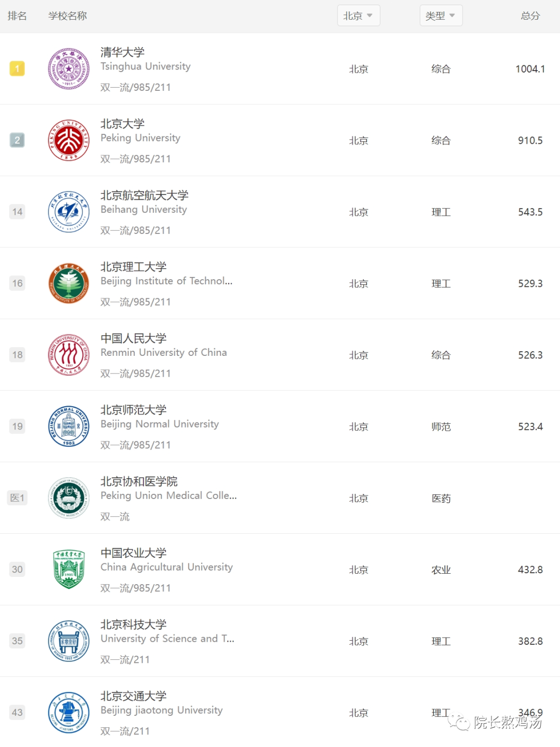Open the 类型 type dropdown filter

441,16
